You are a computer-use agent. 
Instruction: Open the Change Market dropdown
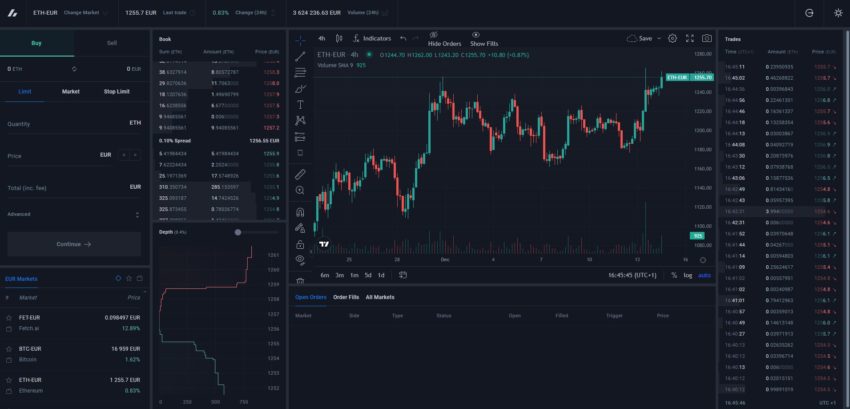[x=85, y=12]
